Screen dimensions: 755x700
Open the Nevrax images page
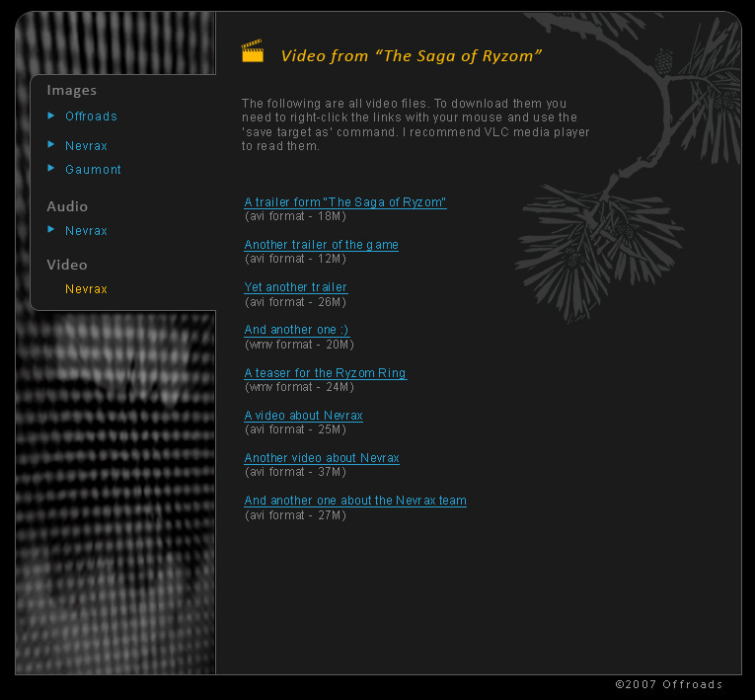86,145
